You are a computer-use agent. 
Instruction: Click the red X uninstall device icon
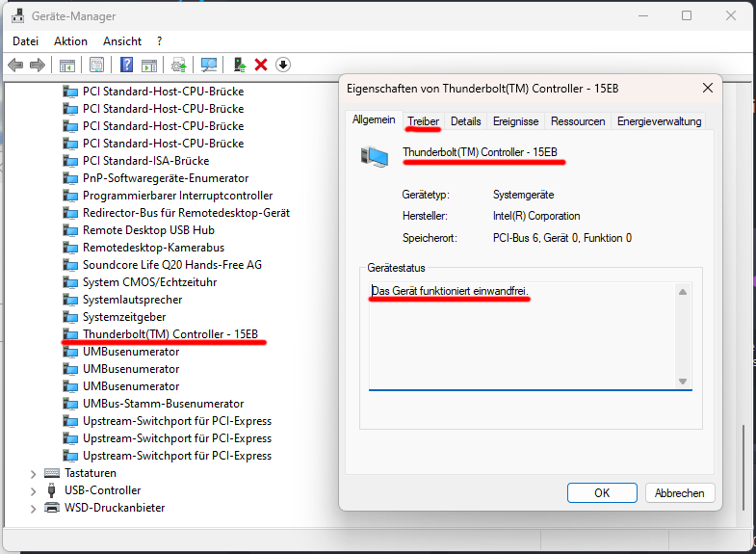click(261, 65)
